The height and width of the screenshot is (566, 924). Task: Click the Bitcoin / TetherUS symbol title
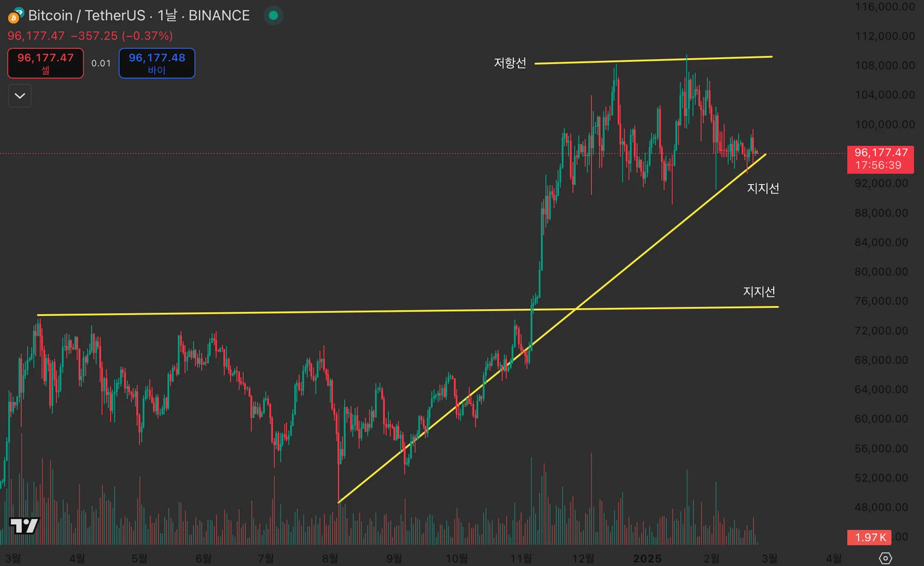coord(87,16)
